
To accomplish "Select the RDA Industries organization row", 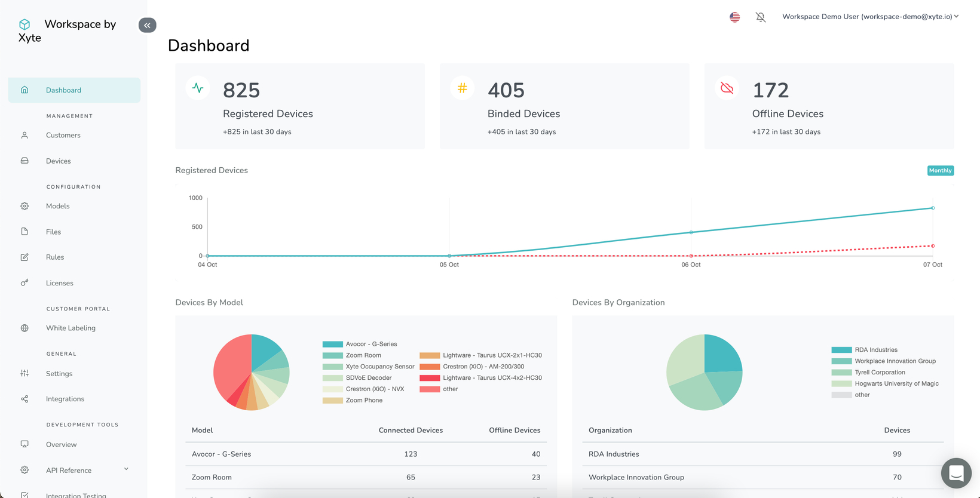I will pos(763,454).
